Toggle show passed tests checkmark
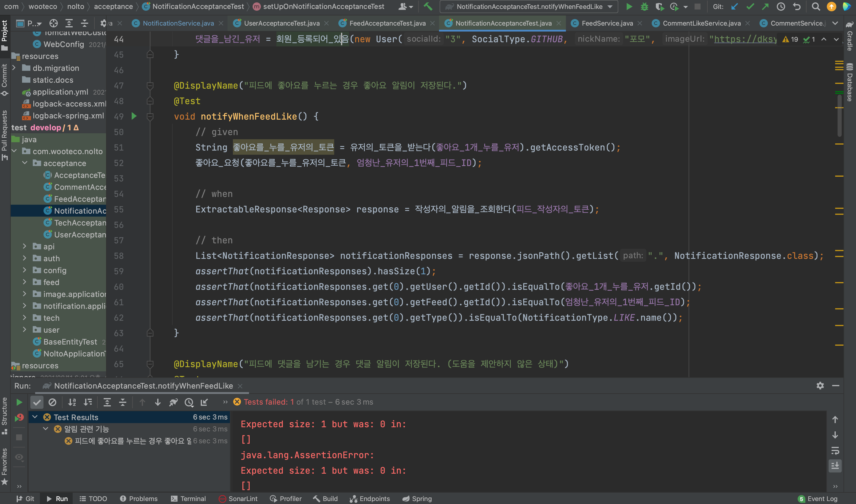The height and width of the screenshot is (504, 856). [37, 403]
